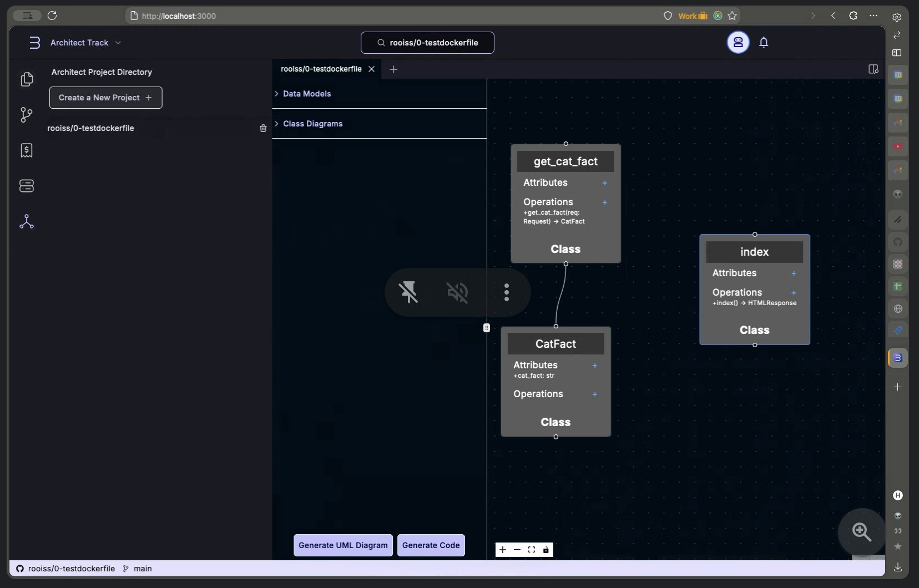The width and height of the screenshot is (919, 588).
Task: Select the CatFact class title
Action: tap(556, 344)
